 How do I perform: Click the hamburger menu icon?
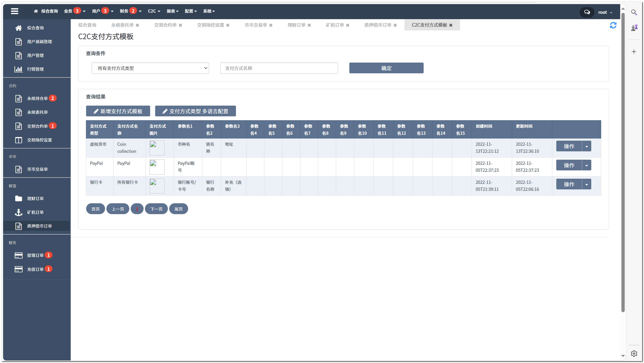pyautogui.click(x=15, y=11)
